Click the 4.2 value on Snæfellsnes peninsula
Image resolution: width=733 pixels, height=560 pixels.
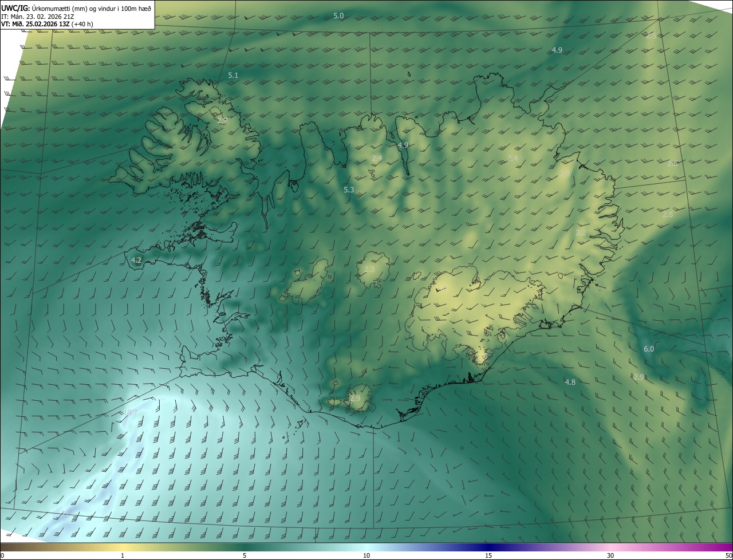point(136,260)
